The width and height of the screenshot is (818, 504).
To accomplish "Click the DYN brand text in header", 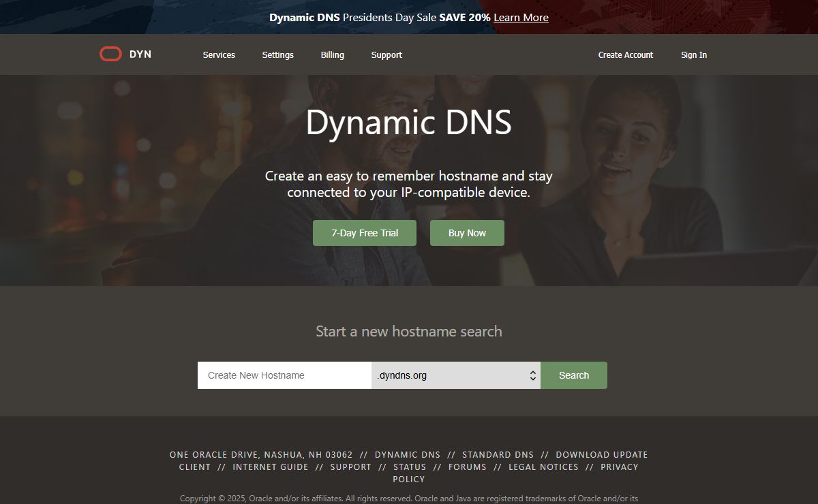I will [140, 54].
